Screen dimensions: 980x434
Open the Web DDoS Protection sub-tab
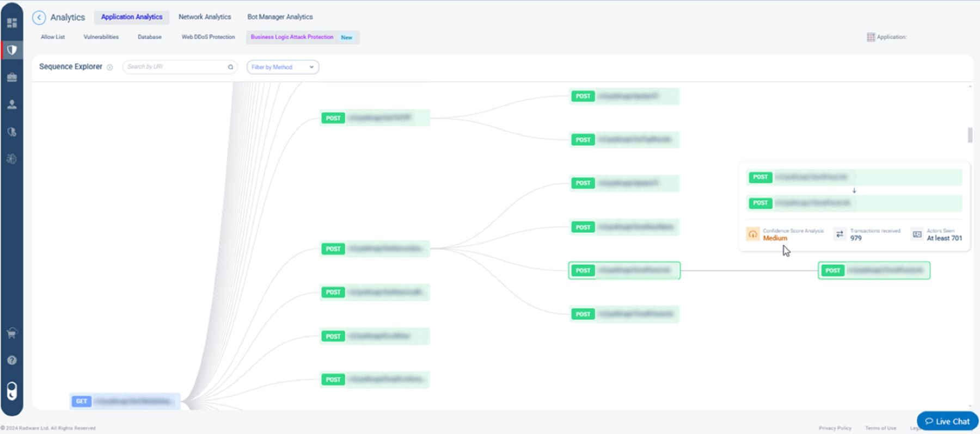(x=208, y=37)
